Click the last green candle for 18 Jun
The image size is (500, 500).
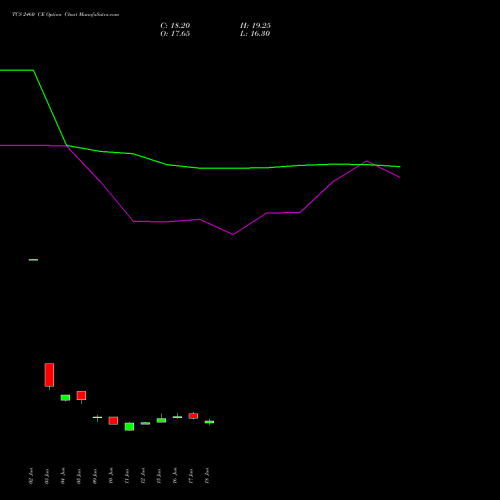pos(209,422)
